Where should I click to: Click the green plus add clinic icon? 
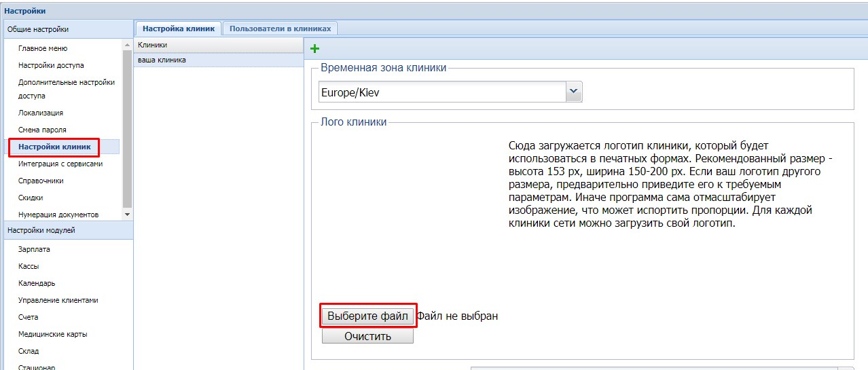tap(314, 48)
